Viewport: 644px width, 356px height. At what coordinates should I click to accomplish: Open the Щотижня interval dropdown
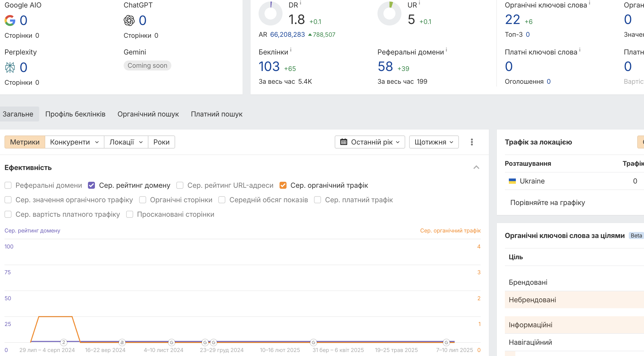tap(434, 142)
